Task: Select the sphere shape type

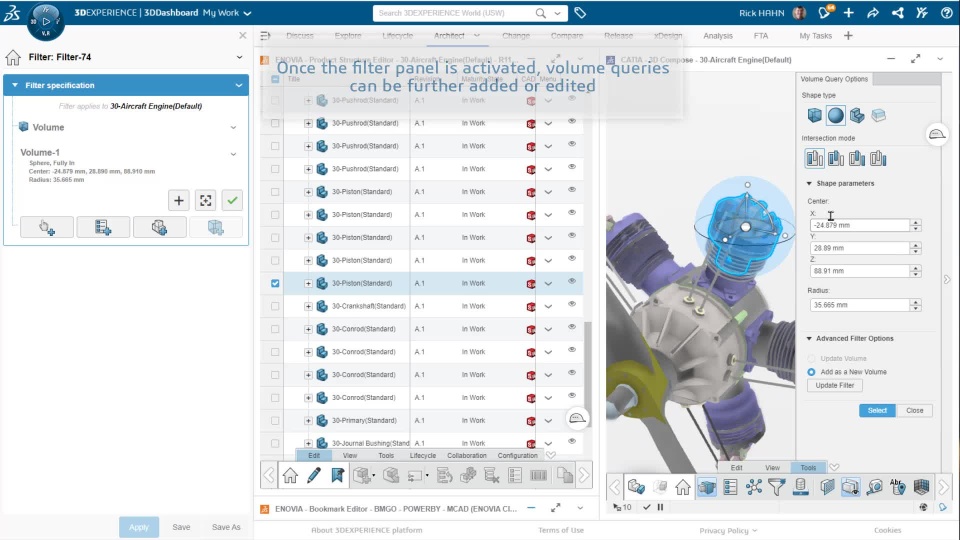Action: point(836,115)
